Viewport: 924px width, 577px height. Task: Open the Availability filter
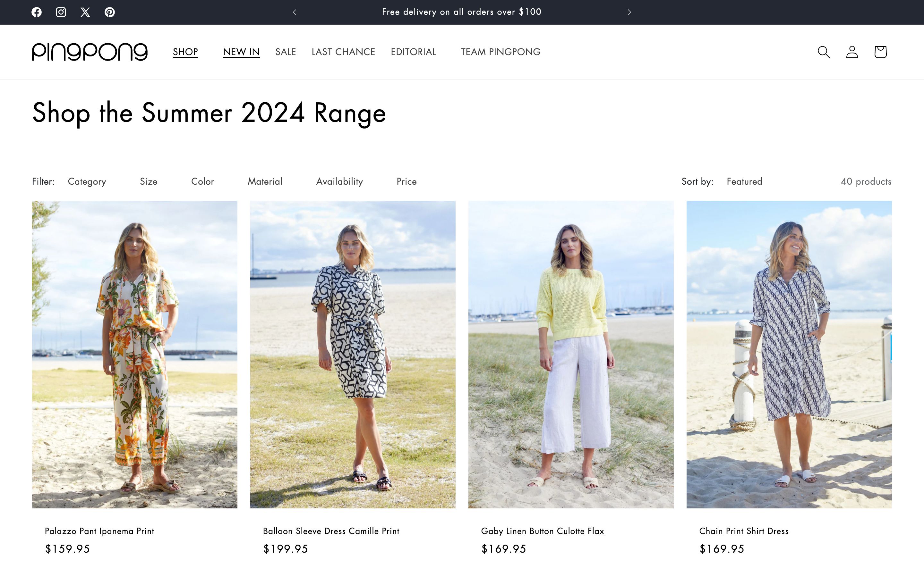coord(339,182)
